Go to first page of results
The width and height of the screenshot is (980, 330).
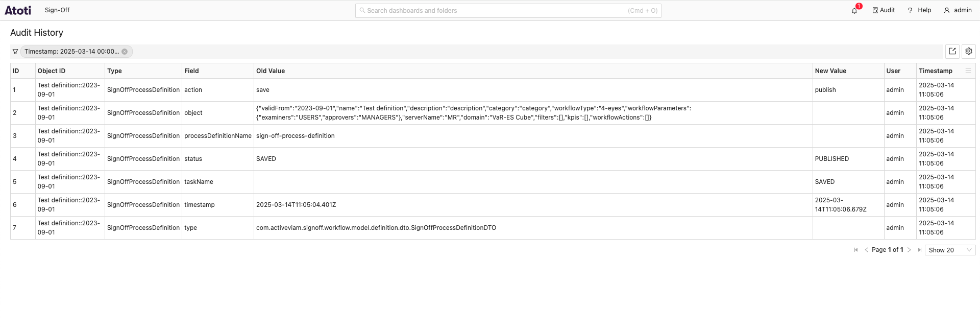[856, 250]
